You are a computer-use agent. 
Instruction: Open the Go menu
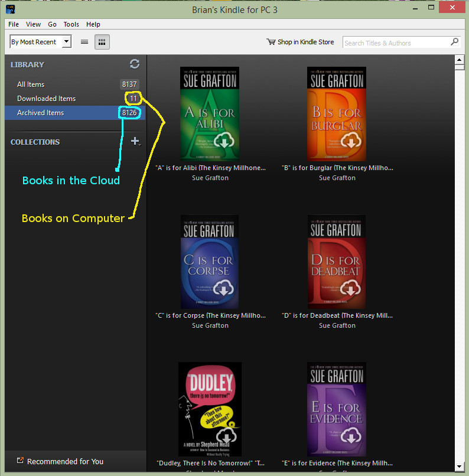pyautogui.click(x=52, y=24)
